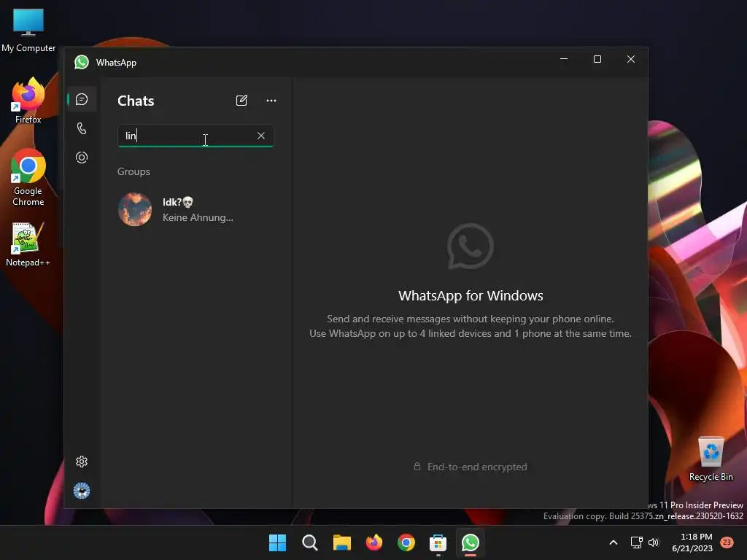The height and width of the screenshot is (560, 747).
Task: Launch Google Chrome from the taskbar
Action: [x=406, y=542]
